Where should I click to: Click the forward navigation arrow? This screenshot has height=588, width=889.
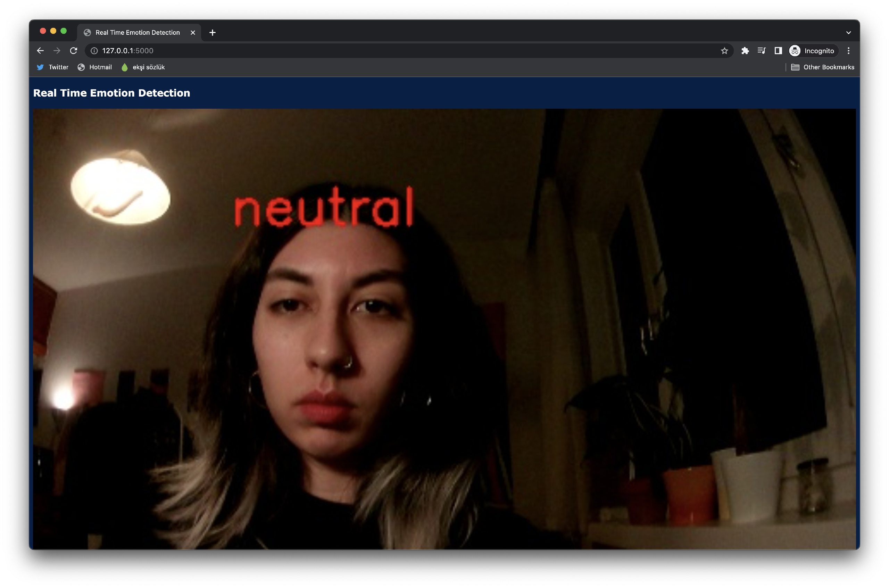click(57, 51)
